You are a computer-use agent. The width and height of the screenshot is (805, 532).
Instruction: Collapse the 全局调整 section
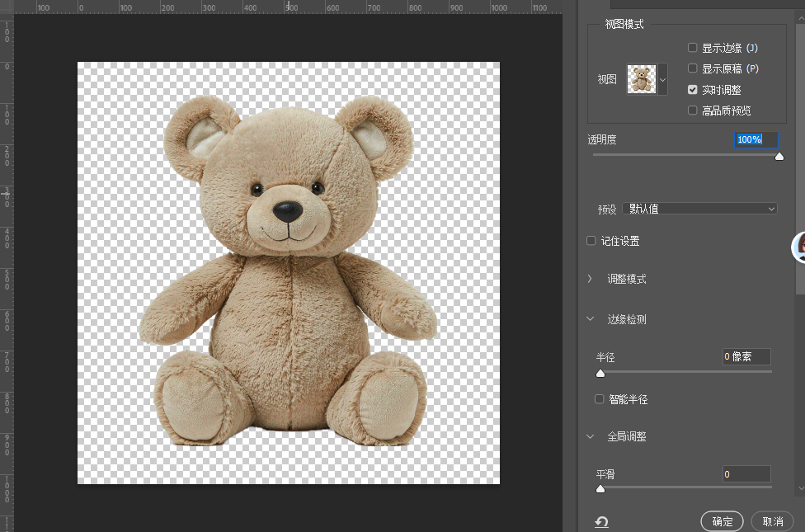[x=591, y=436]
